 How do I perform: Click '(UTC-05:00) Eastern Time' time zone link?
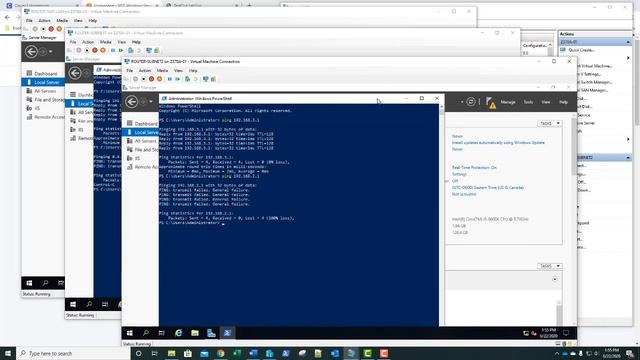[x=488, y=188]
